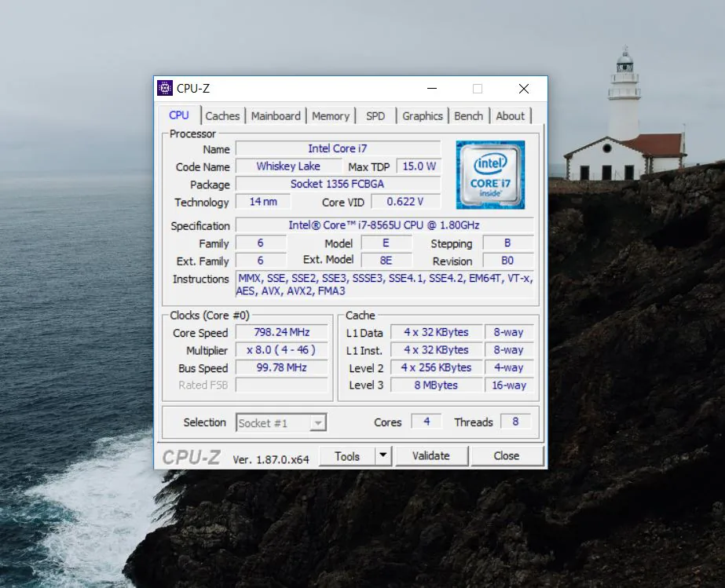725x588 pixels.
Task: Switch to the Caches tab
Action: [x=222, y=116]
